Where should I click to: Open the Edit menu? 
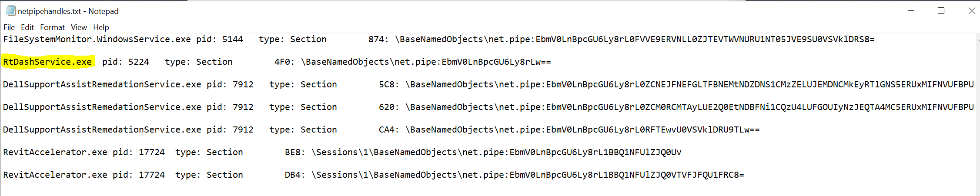coord(27,27)
